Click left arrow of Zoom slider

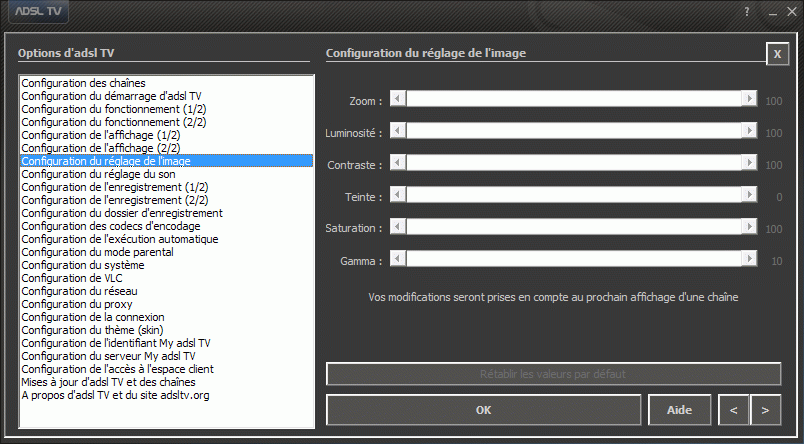[x=398, y=98]
